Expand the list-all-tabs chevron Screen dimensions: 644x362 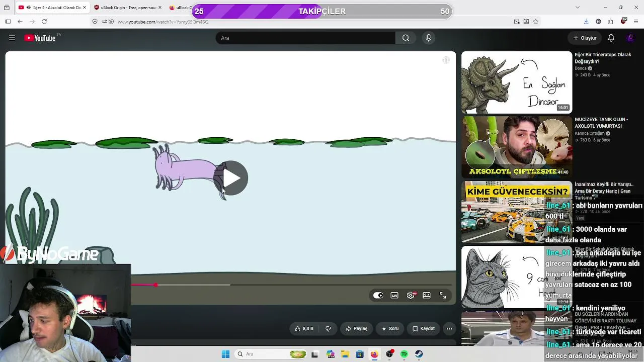point(577,7)
